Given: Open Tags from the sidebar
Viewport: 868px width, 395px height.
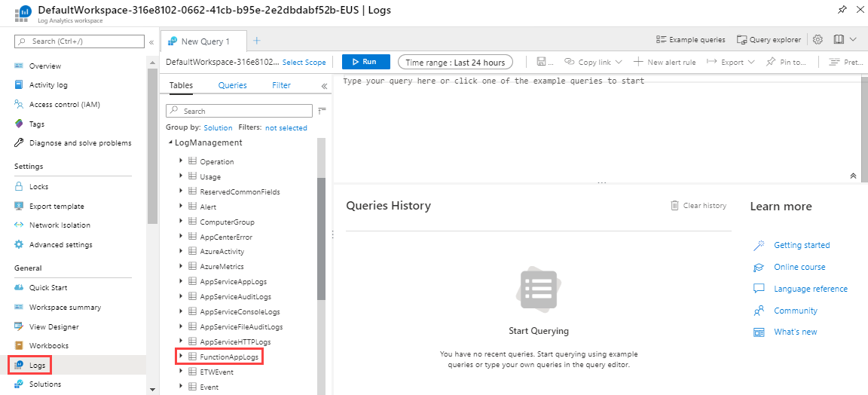Looking at the screenshot, I should tap(36, 124).
